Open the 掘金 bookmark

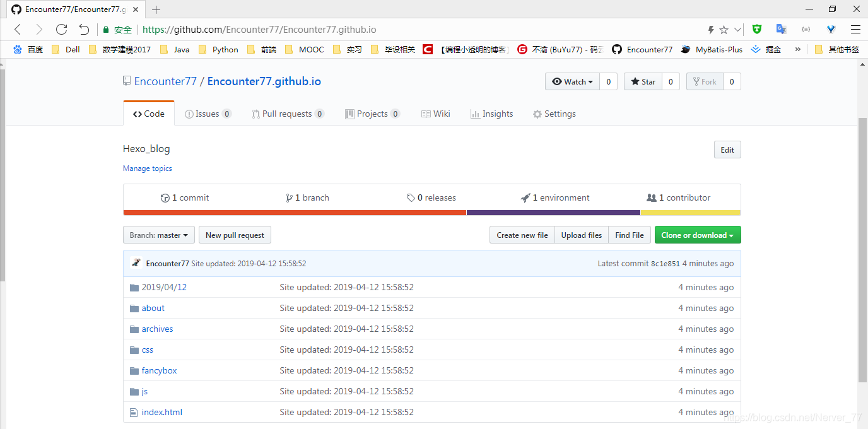766,49
